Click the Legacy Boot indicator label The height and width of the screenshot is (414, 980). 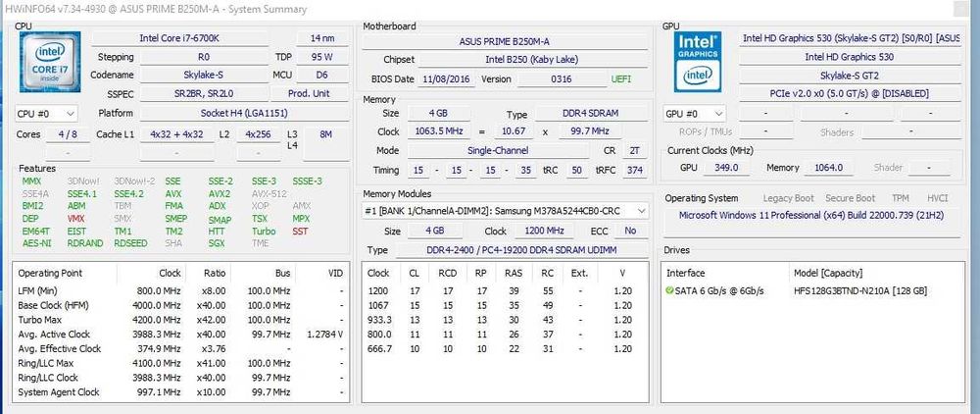point(788,198)
